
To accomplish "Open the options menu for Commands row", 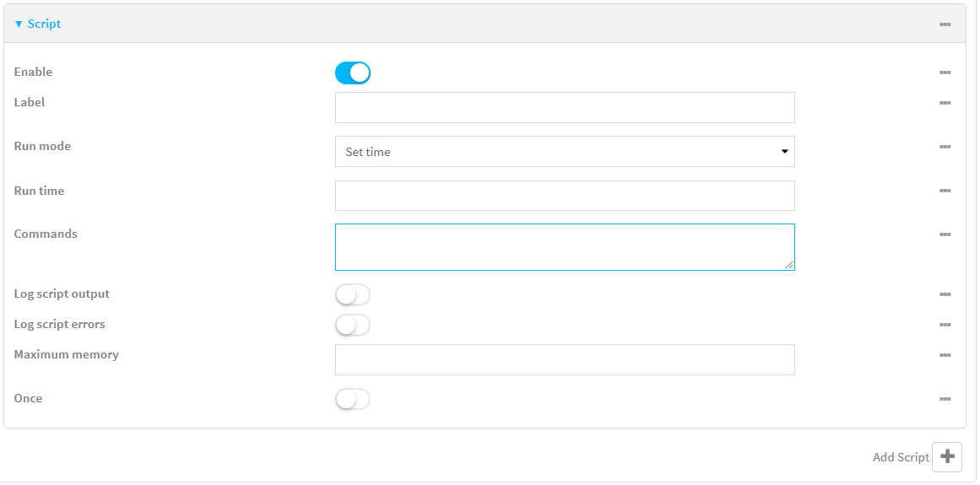I will (945, 234).
